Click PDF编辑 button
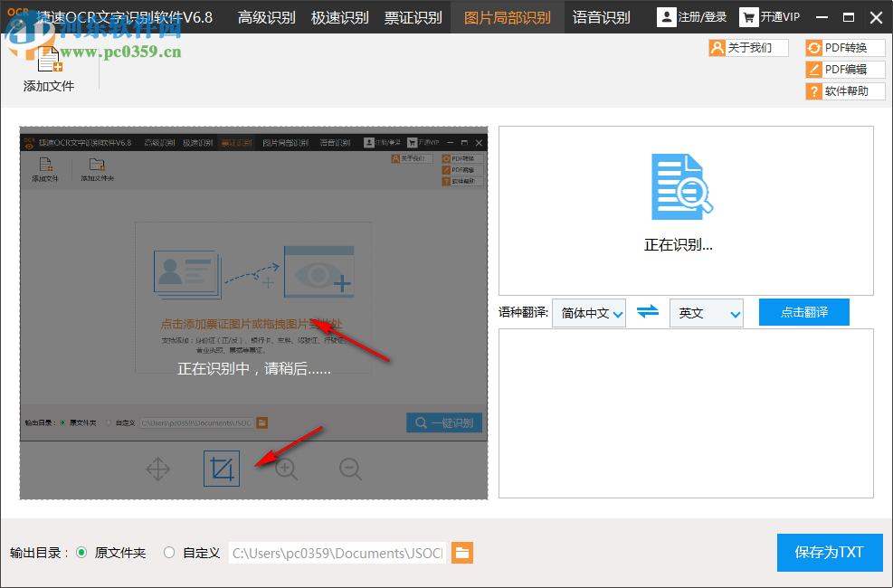893x588 pixels. (846, 70)
